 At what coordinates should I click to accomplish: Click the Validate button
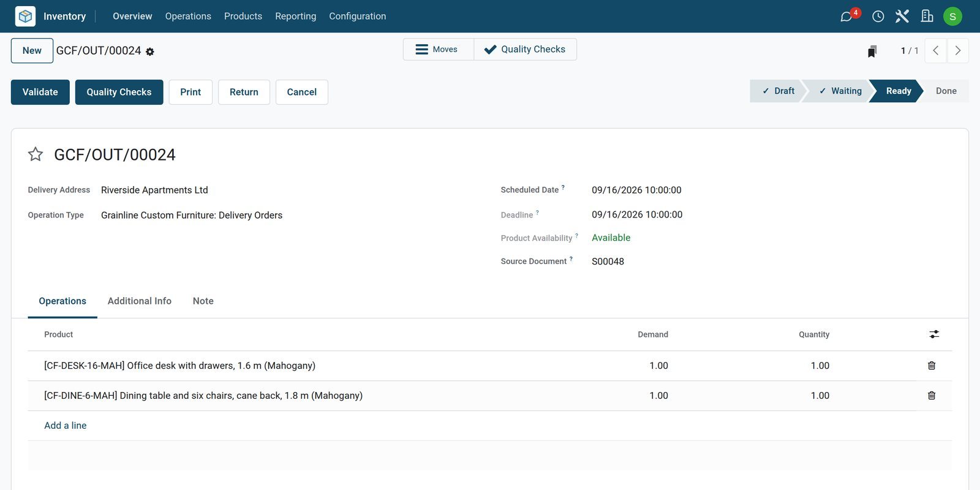(40, 92)
